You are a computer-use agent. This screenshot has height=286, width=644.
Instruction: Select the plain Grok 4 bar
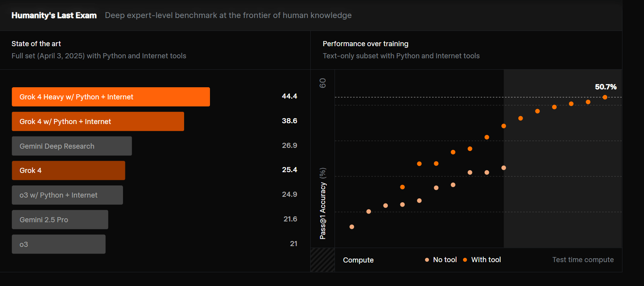point(69,171)
